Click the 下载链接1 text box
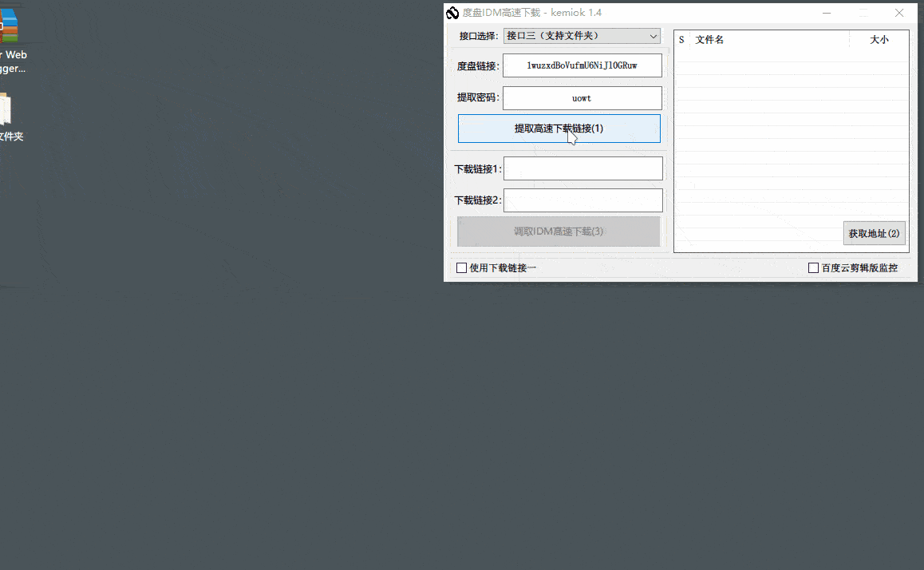The width and height of the screenshot is (924, 570). [582, 168]
